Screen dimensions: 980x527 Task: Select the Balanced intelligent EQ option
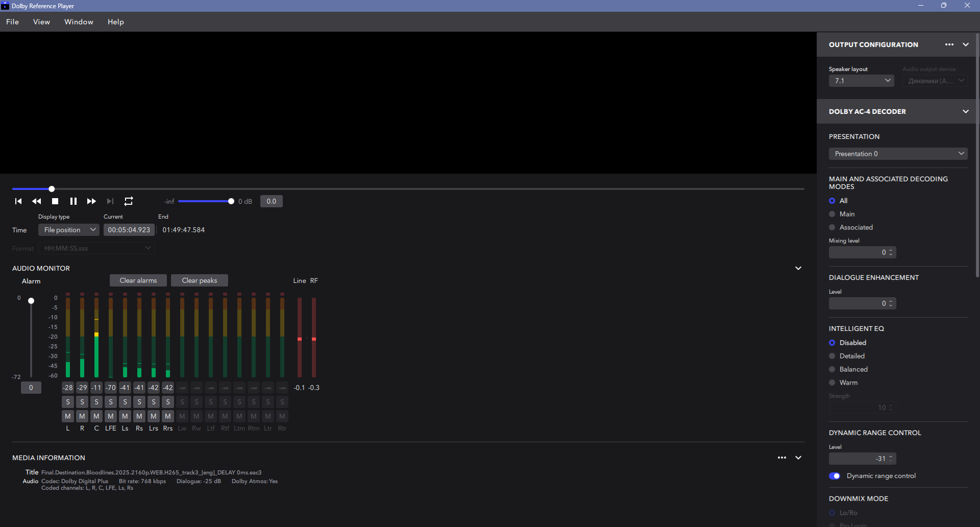pyautogui.click(x=832, y=369)
